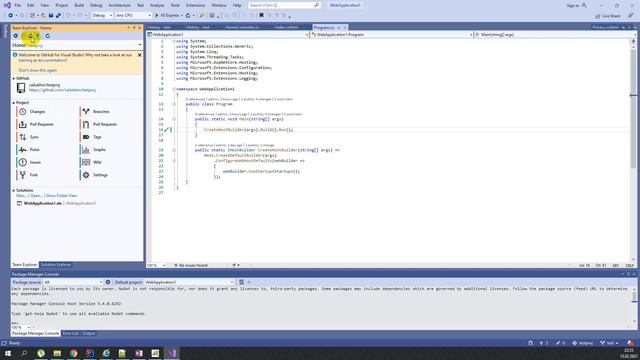Dismiss the GitHub welcome notification
Image resolution: width=640 pixels, height=360 pixels.
point(140,55)
